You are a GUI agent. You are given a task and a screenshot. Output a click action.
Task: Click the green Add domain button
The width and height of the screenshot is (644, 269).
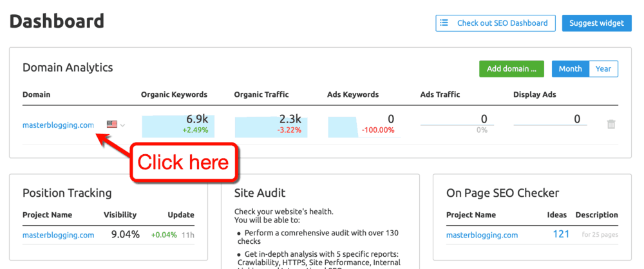tap(511, 68)
